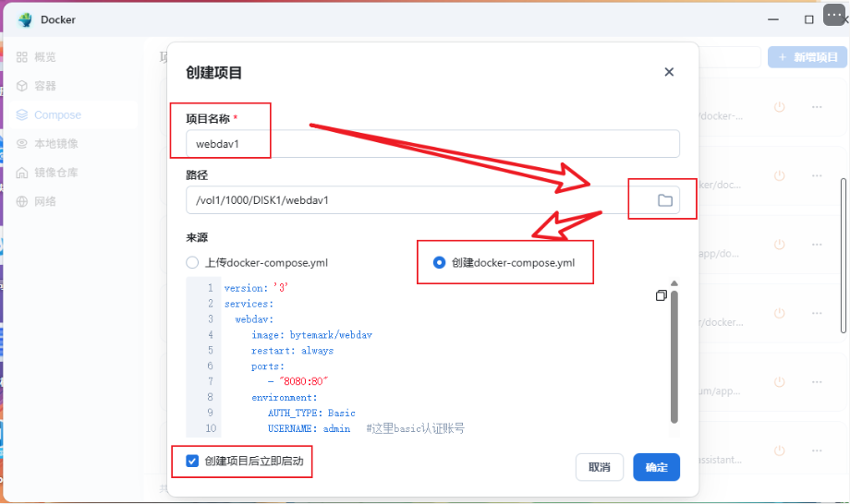Click code line "version: '3'"
The image size is (850, 504).
pyautogui.click(x=256, y=288)
